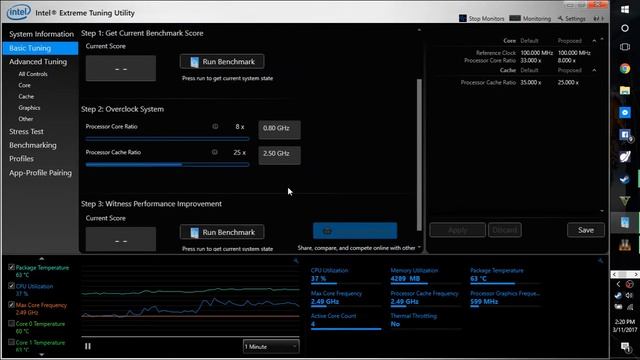
Task: Open the 1 Minute time range dropdown
Action: (x=271, y=347)
